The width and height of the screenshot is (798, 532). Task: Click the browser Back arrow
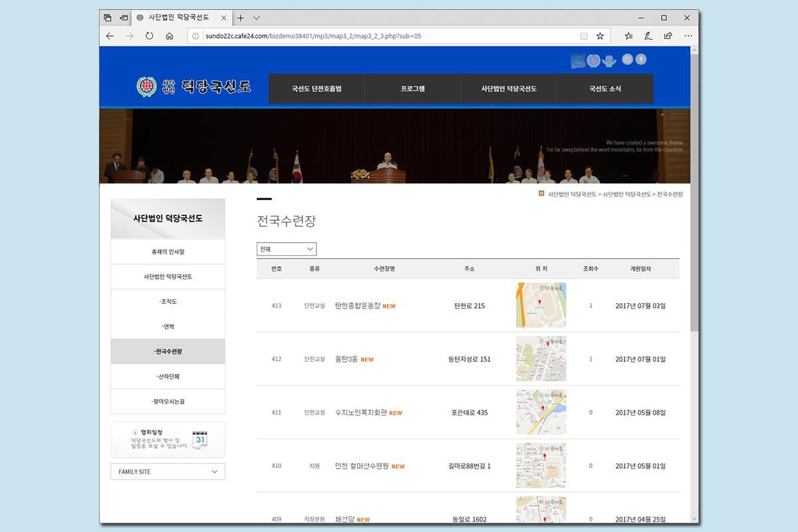tap(110, 36)
